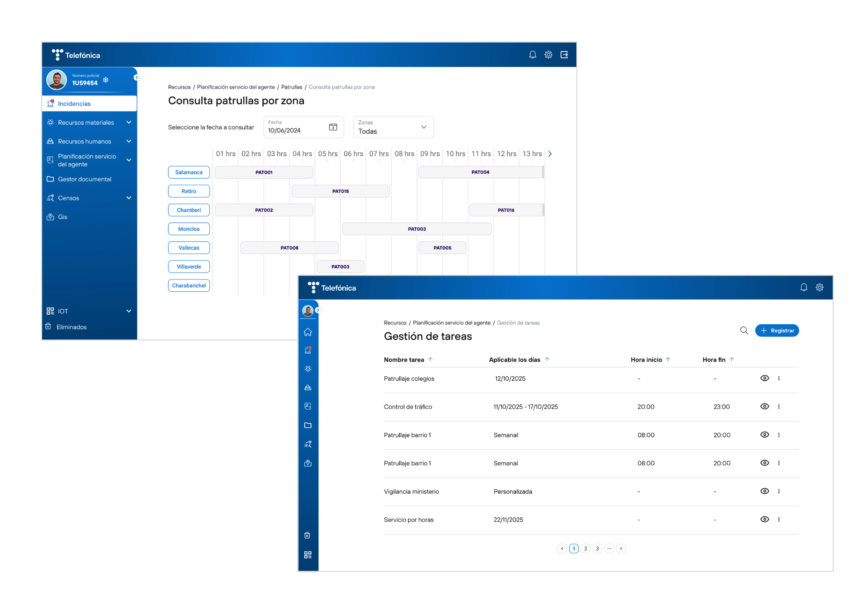Viewport: 868px width, 612px height.
Task: Click the notifications bell in top window
Action: (533, 55)
